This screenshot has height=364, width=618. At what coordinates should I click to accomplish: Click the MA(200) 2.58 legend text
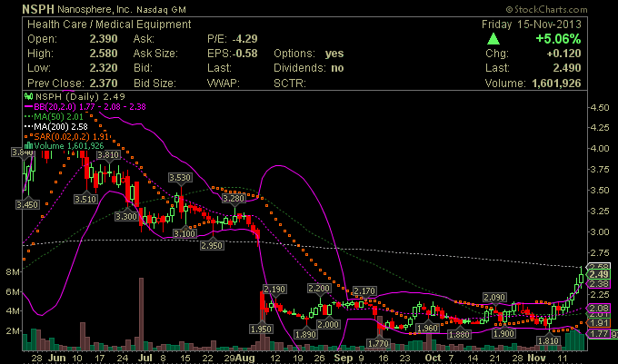coord(61,127)
